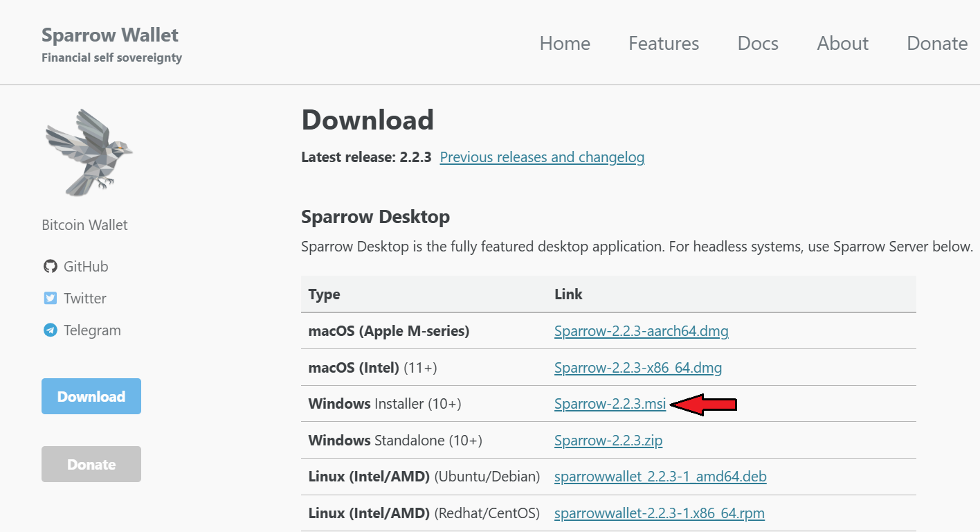Click the Telegram paper plane icon
980x532 pixels.
pyautogui.click(x=50, y=330)
